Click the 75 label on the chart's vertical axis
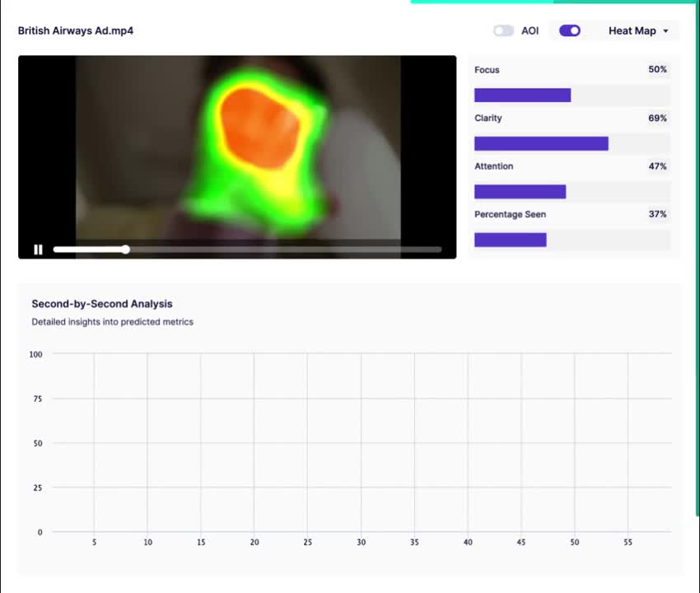This screenshot has width=700, height=593. (38, 399)
